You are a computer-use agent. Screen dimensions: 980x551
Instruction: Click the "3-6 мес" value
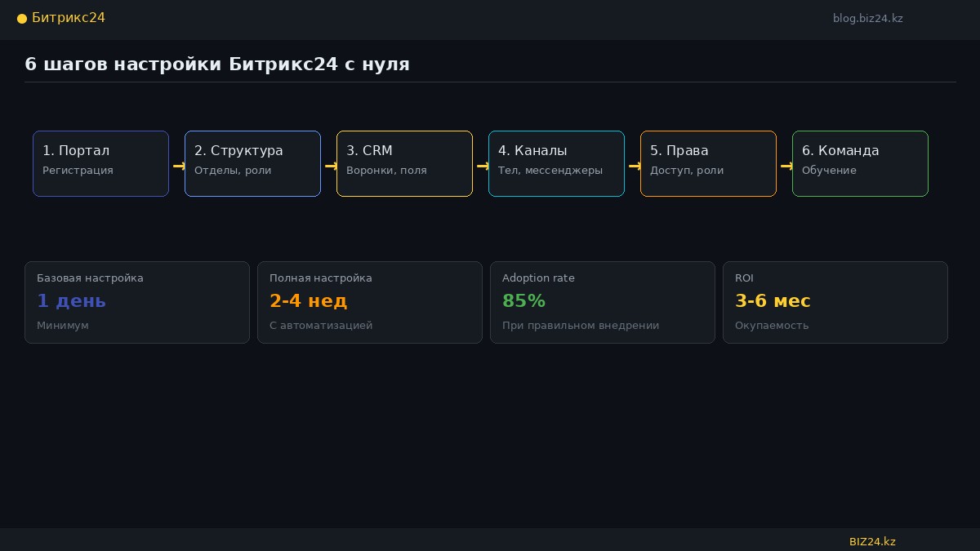point(773,301)
